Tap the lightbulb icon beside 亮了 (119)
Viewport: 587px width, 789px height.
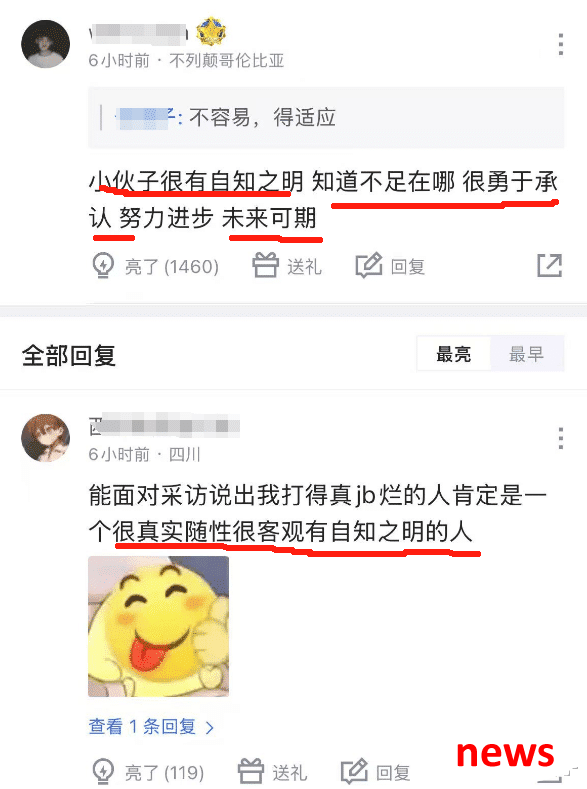pyautogui.click(x=103, y=771)
